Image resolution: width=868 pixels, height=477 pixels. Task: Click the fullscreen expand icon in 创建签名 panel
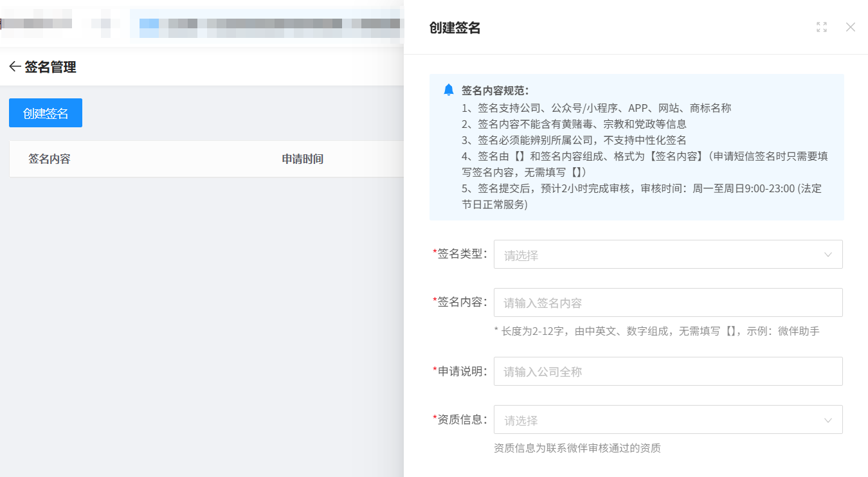822,27
